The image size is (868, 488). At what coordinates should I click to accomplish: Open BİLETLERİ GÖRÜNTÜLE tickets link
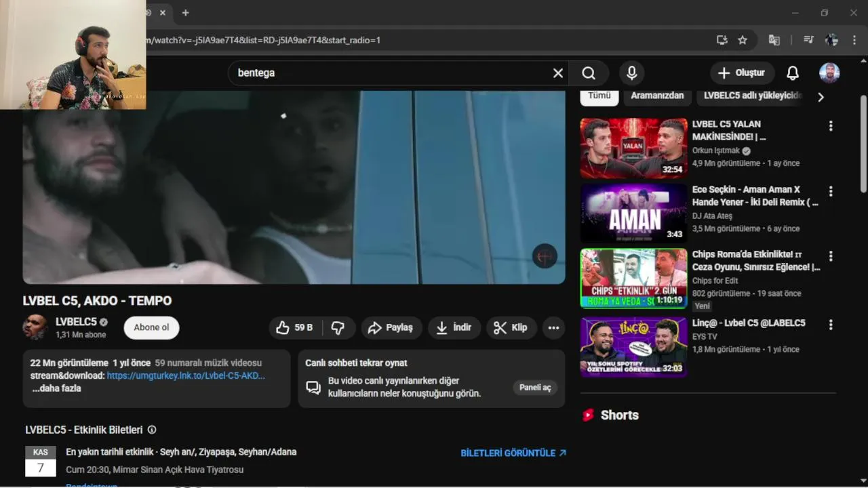(513, 453)
